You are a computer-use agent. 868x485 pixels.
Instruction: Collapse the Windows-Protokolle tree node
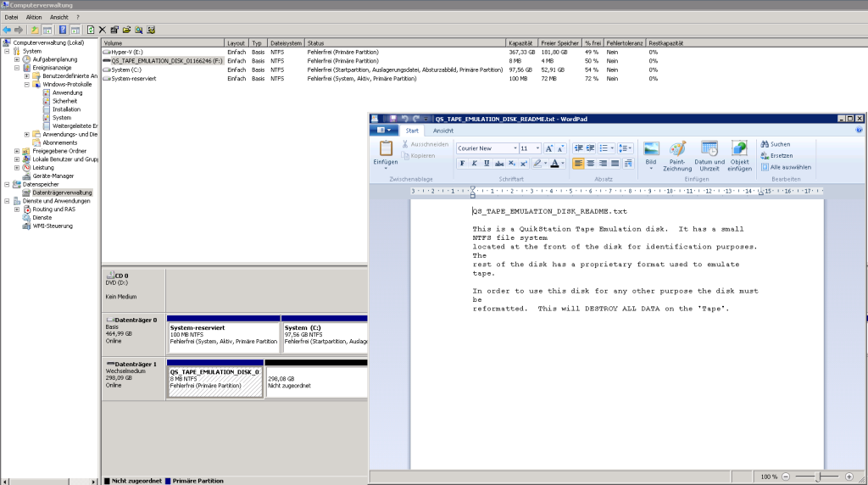[x=27, y=85]
